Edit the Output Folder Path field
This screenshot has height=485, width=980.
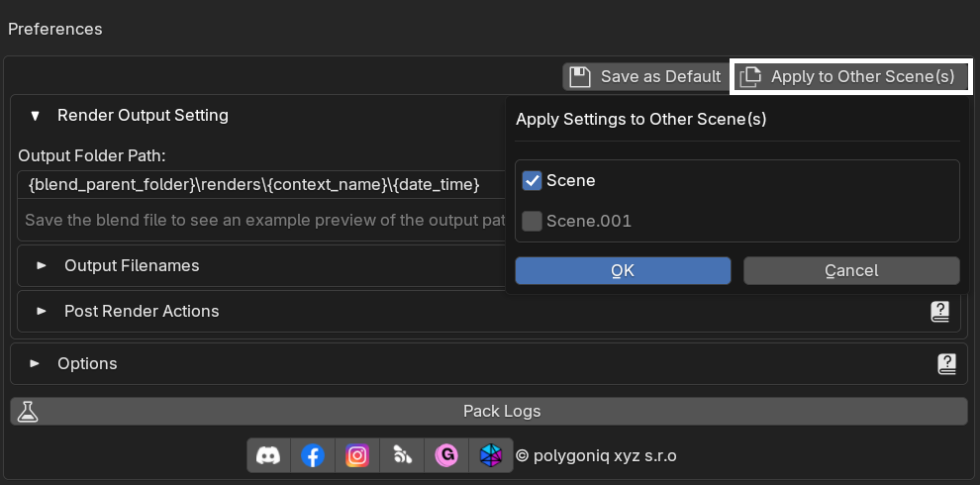261,185
